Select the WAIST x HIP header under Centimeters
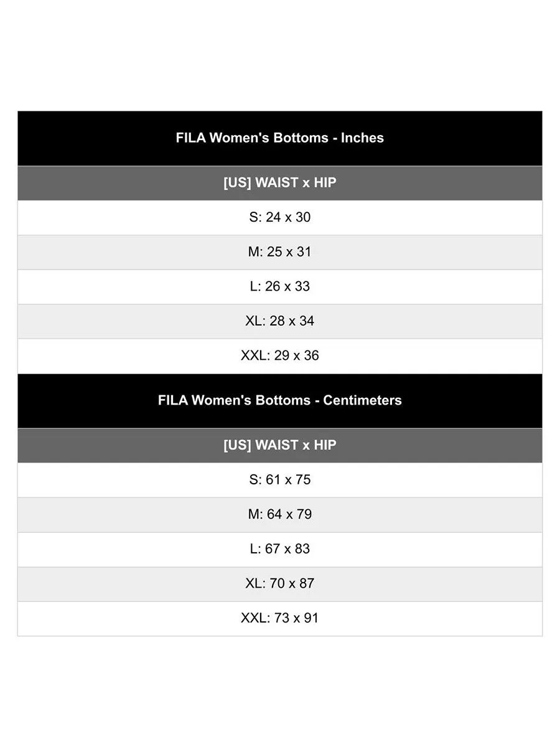The width and height of the screenshot is (560, 747). pos(279,445)
